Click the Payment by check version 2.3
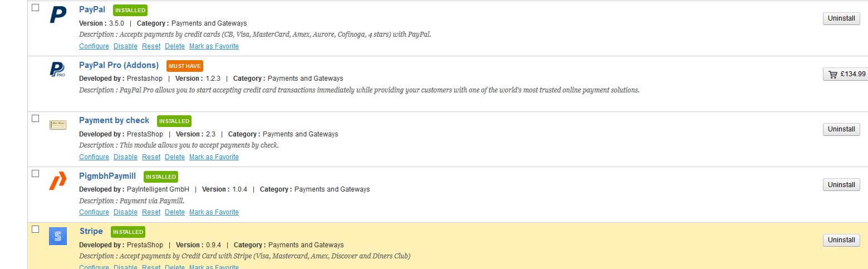868x269 pixels. click(211, 134)
